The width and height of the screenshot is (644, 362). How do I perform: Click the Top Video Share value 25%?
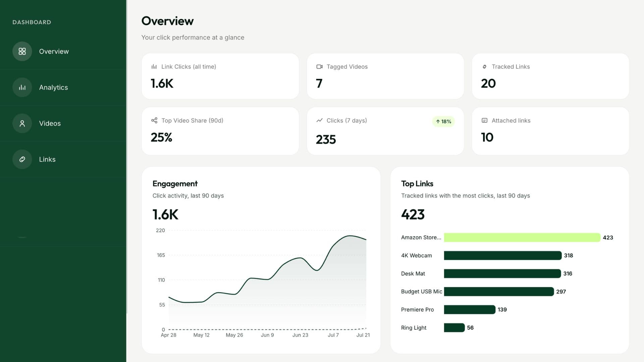coord(161,137)
